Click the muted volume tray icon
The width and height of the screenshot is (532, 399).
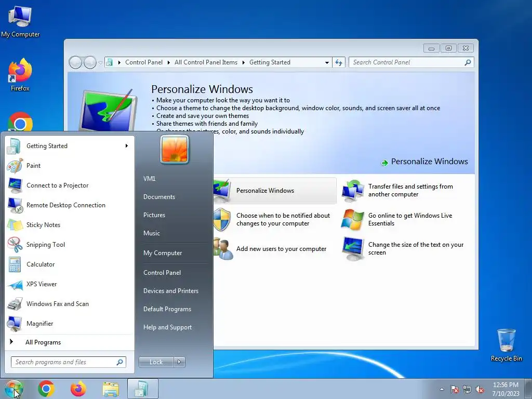tap(480, 389)
